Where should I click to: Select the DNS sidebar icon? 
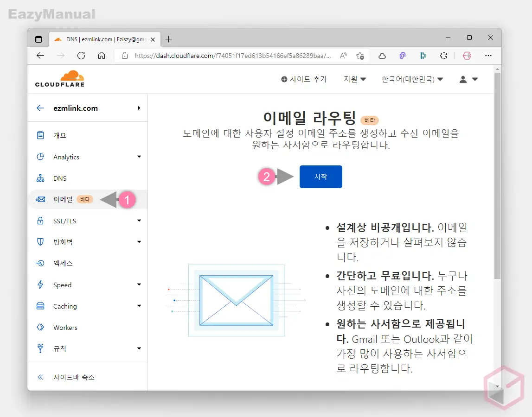tap(41, 178)
